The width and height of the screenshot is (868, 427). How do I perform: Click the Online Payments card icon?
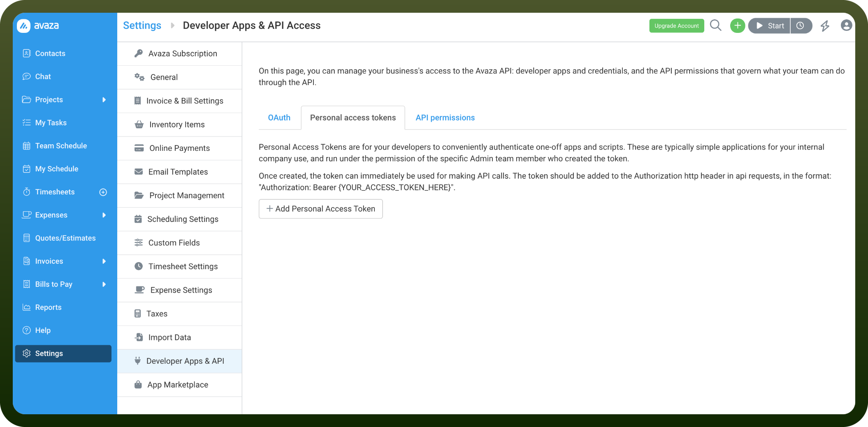[139, 148]
